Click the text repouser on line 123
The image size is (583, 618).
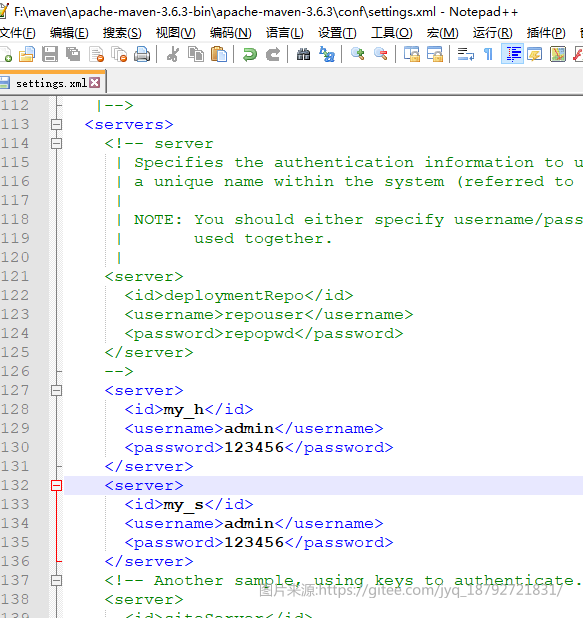coord(264,315)
